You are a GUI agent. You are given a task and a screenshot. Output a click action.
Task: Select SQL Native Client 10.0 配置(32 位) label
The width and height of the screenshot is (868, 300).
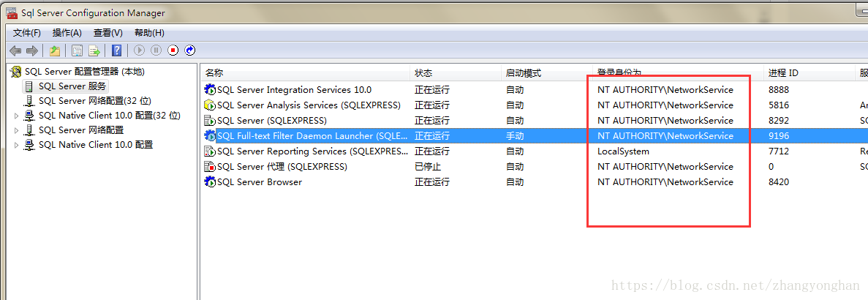pyautogui.click(x=110, y=116)
